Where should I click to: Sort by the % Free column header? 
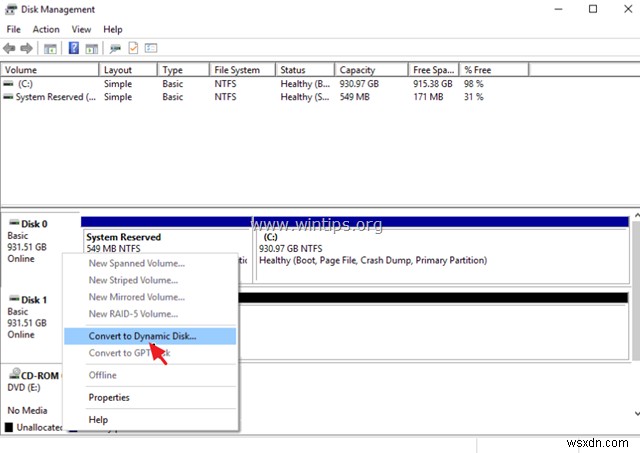pos(494,70)
